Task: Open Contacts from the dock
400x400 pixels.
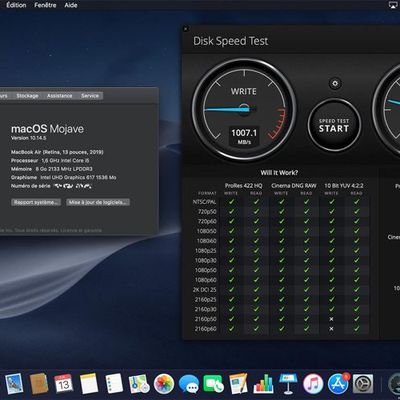Action: tap(39, 384)
